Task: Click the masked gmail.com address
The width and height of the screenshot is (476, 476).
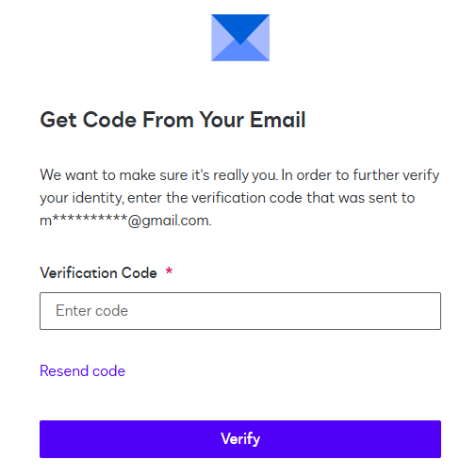Action: (x=125, y=221)
